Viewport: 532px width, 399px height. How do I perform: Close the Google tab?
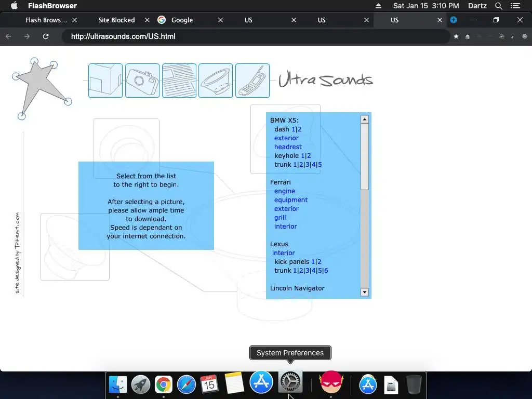click(220, 20)
